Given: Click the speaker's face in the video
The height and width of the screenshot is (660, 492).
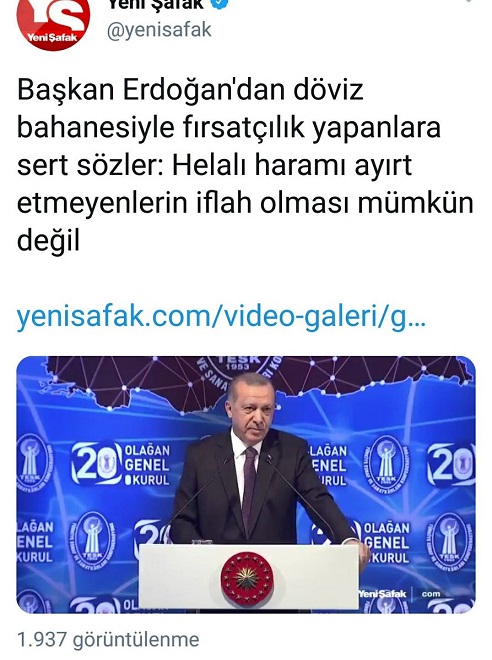Looking at the screenshot, I should coord(254,406).
